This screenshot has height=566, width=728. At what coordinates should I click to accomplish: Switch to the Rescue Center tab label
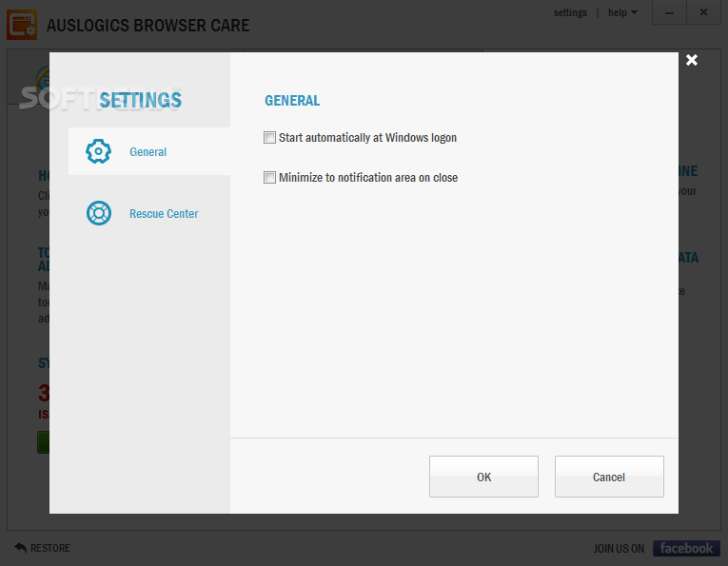tap(164, 213)
